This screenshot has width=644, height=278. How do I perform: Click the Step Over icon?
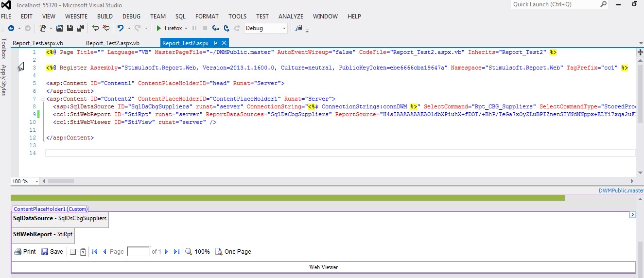(226, 28)
